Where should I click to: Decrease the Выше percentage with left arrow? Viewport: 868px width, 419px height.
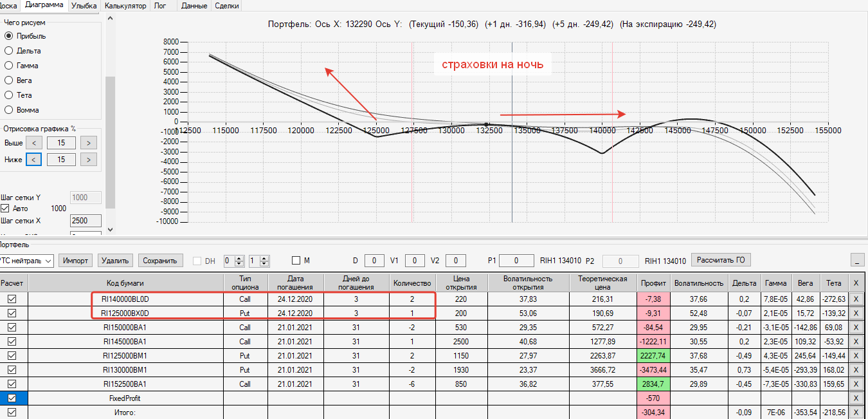coord(34,142)
